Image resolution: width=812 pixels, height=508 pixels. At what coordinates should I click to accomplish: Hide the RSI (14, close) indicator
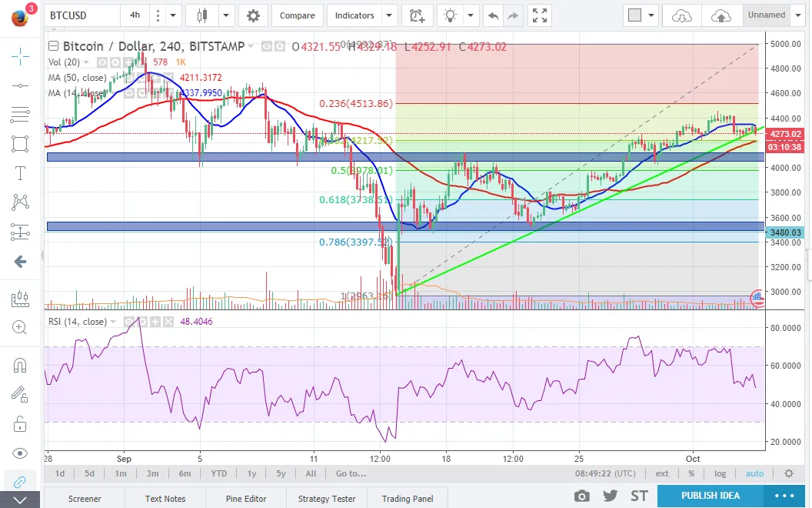click(129, 322)
